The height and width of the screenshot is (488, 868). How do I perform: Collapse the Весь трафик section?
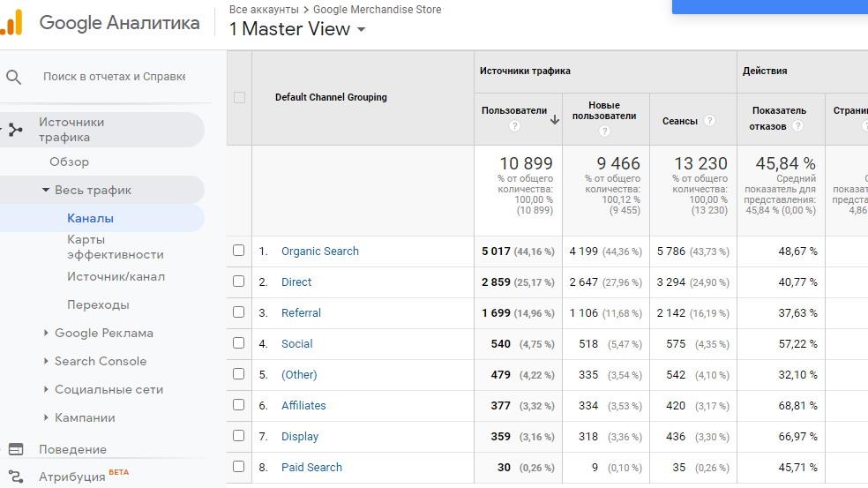(46, 190)
